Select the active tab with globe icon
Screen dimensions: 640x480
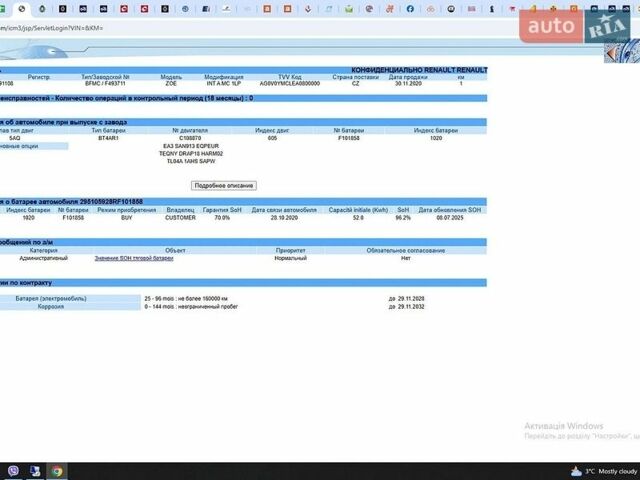pos(22,9)
